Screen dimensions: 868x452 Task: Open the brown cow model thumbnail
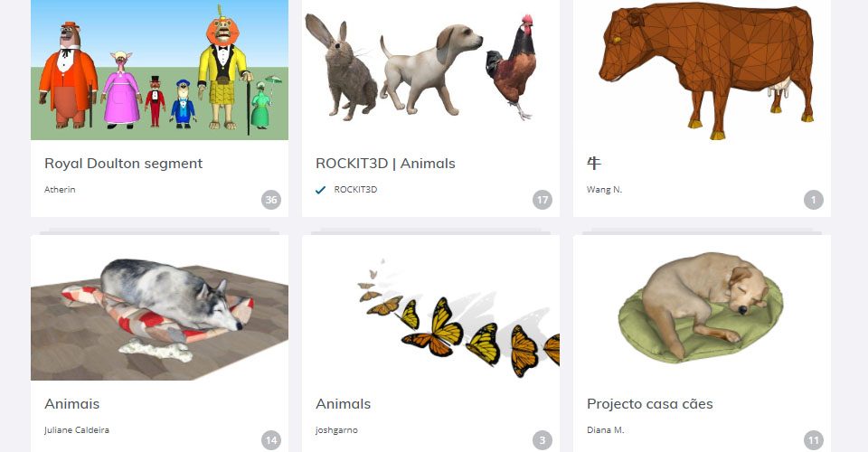702,70
